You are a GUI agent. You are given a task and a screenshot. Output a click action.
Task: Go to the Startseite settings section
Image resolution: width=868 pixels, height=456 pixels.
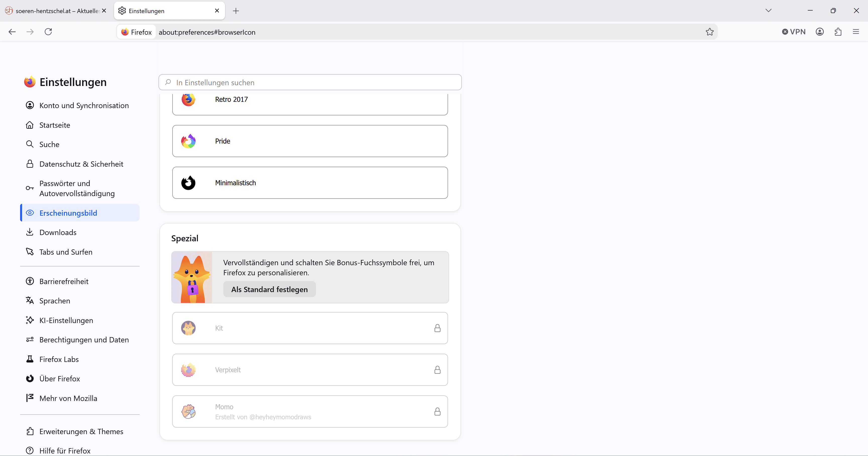click(x=80, y=125)
